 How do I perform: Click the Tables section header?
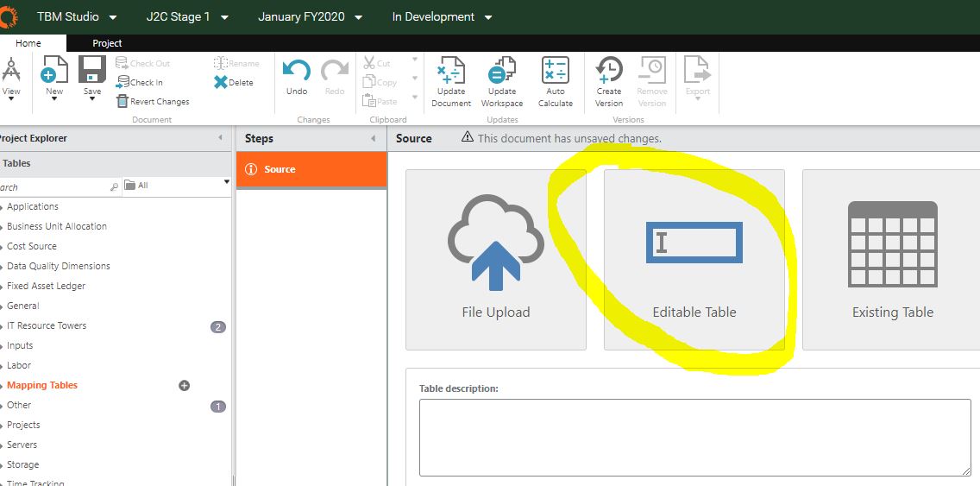point(116,163)
